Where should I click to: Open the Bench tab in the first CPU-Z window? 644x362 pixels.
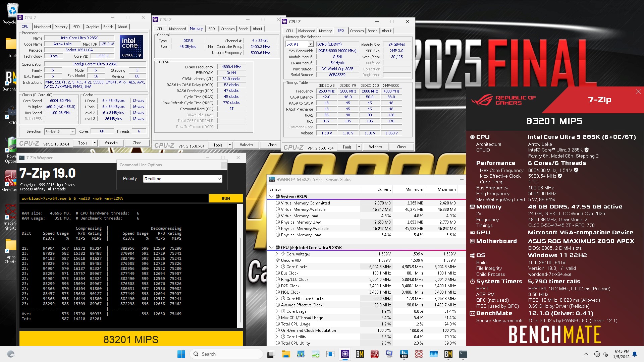point(108,27)
